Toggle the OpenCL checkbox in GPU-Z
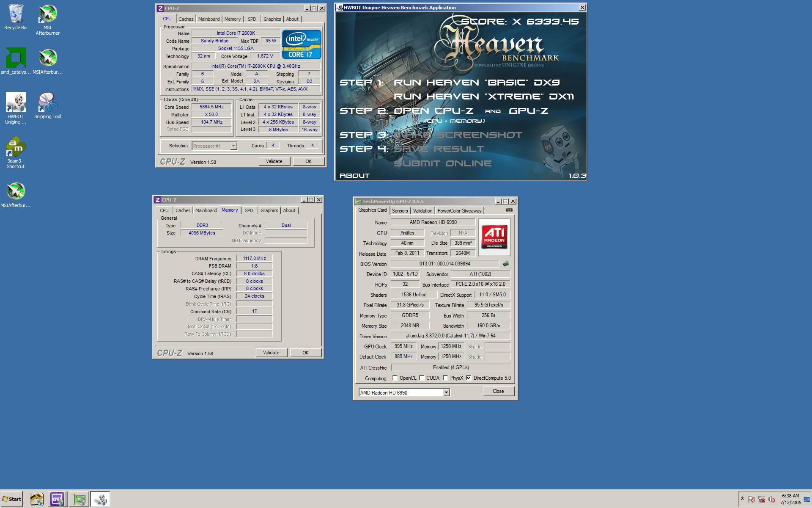Image resolution: width=812 pixels, height=508 pixels. [395, 378]
